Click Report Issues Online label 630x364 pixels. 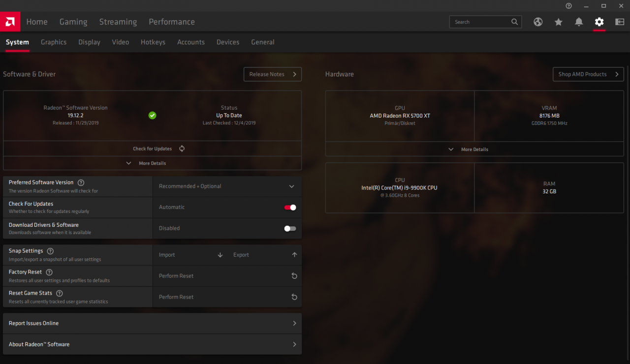pos(33,323)
